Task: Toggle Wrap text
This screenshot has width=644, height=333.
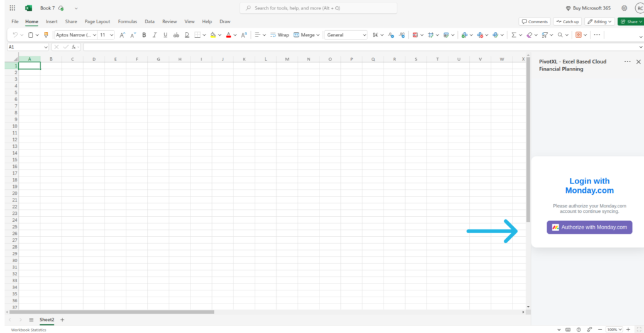Action: (x=280, y=35)
